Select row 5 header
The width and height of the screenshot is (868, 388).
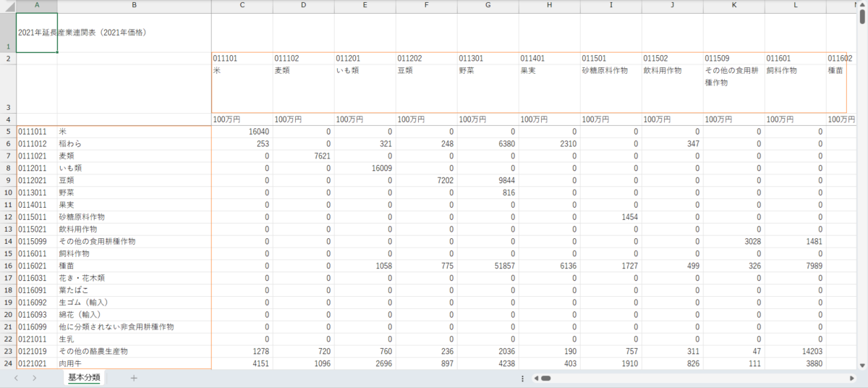[8, 132]
